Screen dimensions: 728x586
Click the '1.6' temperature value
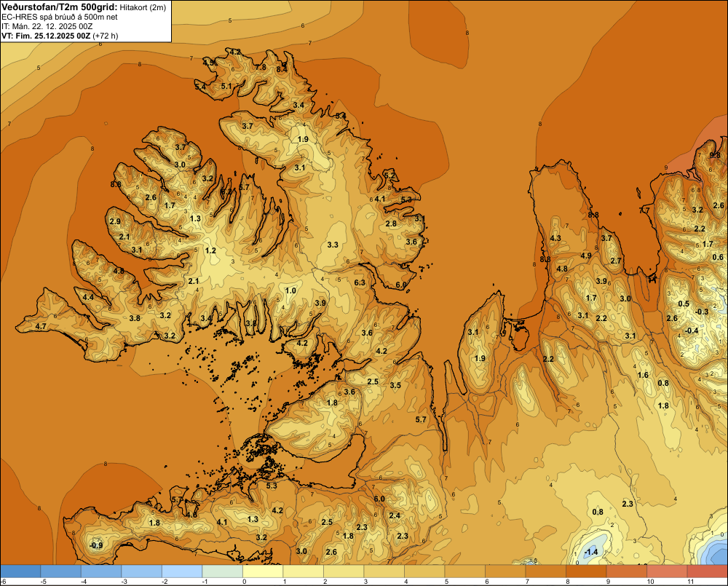tap(643, 375)
